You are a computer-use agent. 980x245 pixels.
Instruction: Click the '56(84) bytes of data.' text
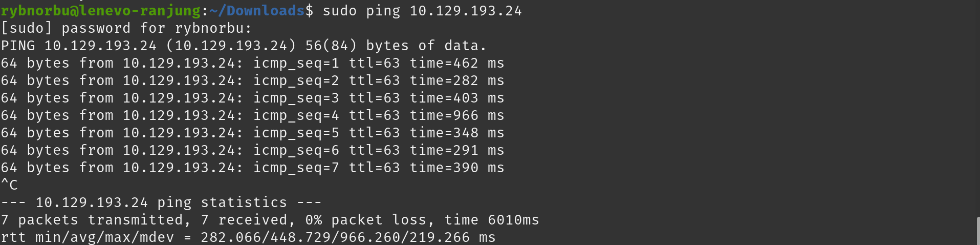[396, 46]
